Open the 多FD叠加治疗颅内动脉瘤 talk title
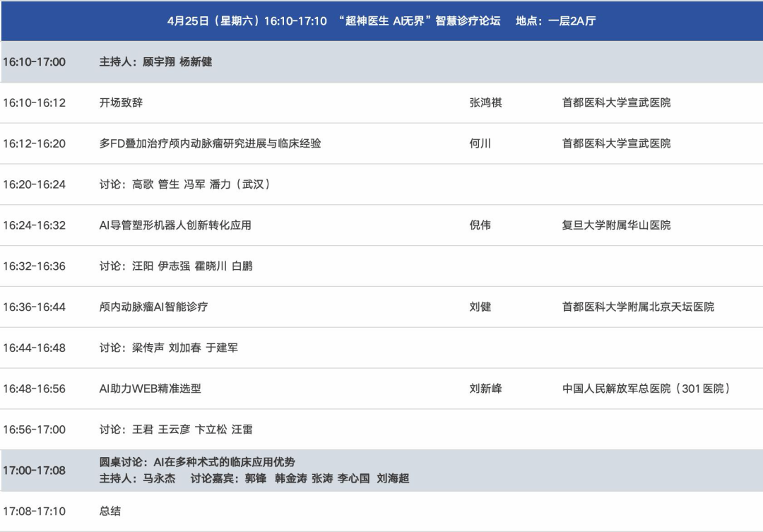 tap(210, 143)
